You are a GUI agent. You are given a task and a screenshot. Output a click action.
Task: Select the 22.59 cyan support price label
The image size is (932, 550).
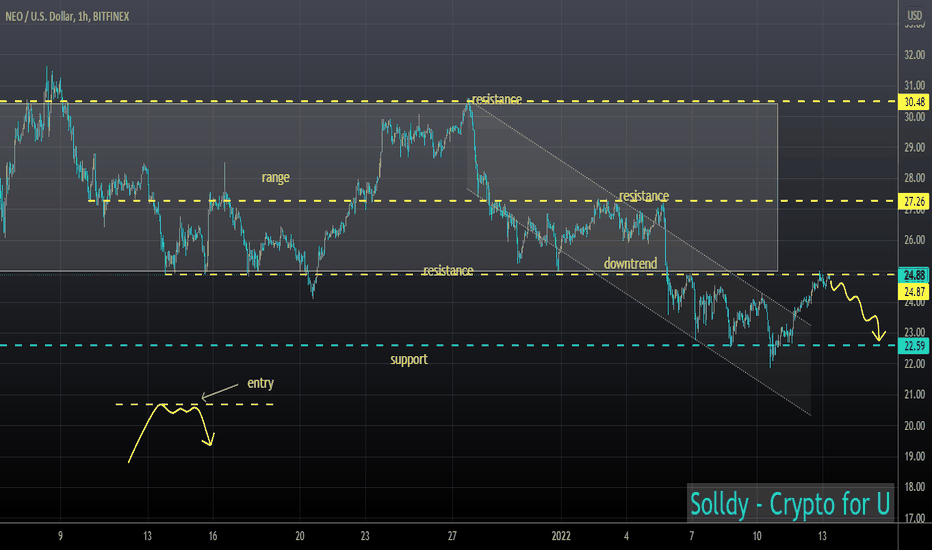coord(915,346)
